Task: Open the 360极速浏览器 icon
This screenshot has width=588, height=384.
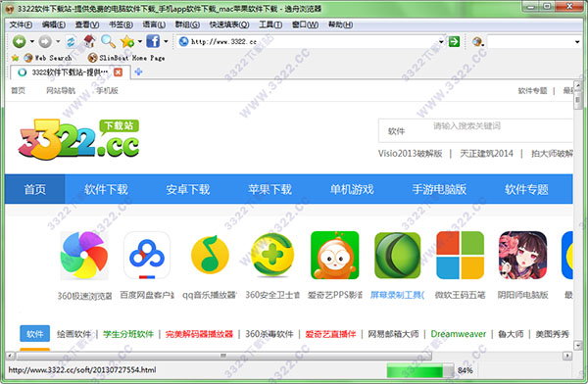Action: [84, 256]
